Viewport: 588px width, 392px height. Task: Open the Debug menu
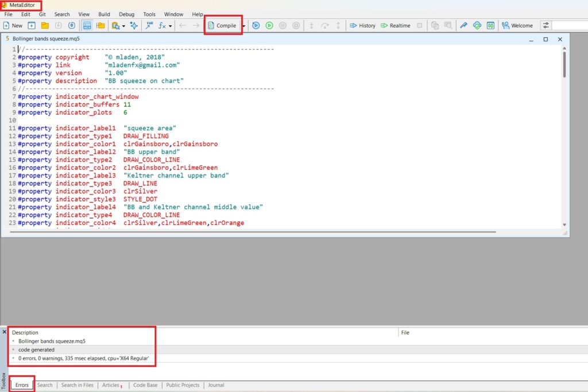click(126, 14)
